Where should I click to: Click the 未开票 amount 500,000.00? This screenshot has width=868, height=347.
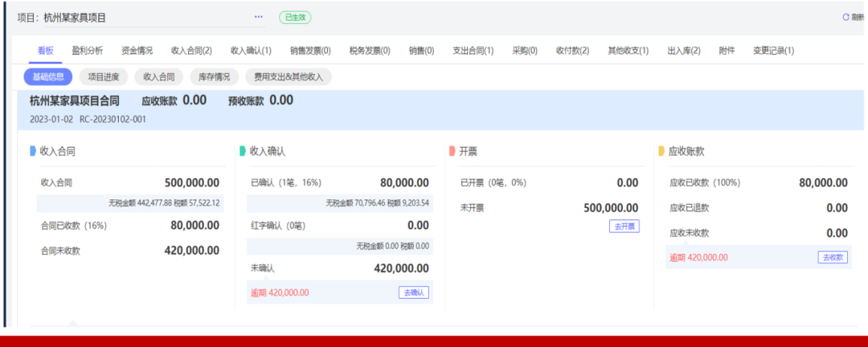[611, 208]
